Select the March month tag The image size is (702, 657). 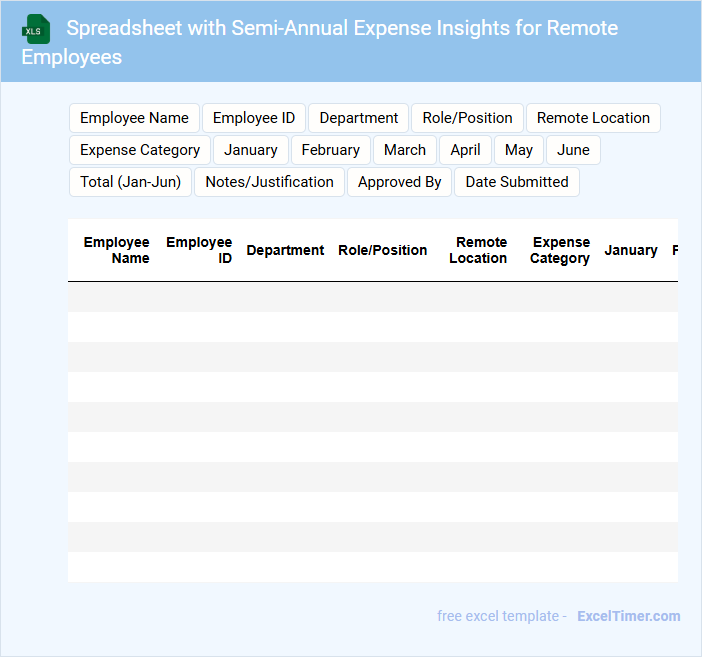[x=405, y=150]
